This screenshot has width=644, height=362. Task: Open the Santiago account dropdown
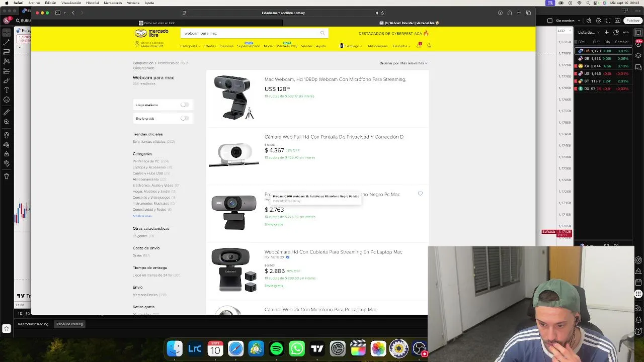352,46
